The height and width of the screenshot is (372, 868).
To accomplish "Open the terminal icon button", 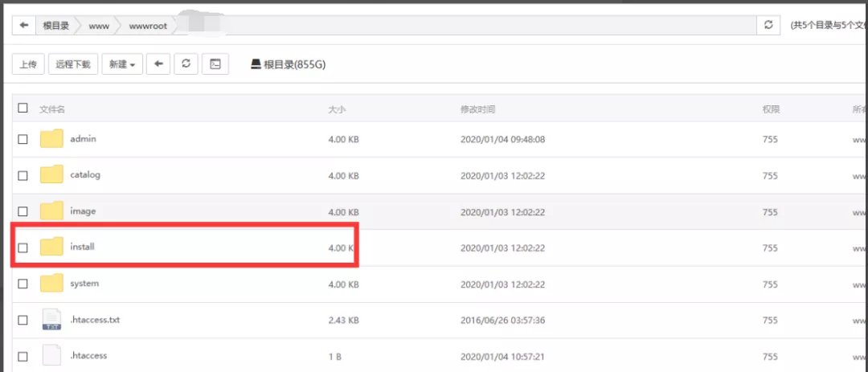I will click(x=215, y=64).
